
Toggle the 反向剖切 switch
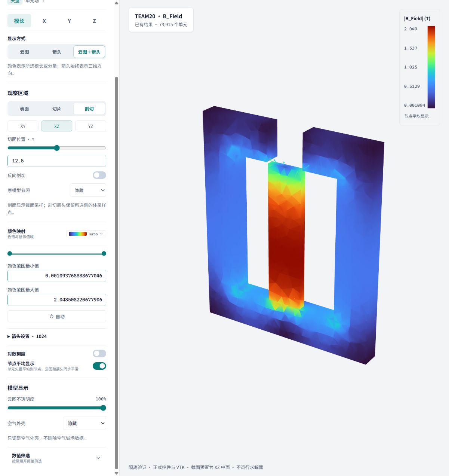point(99,175)
